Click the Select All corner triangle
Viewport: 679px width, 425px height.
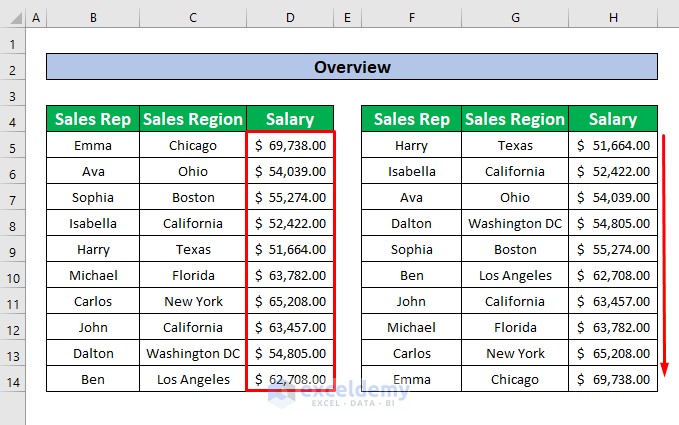[x=16, y=19]
